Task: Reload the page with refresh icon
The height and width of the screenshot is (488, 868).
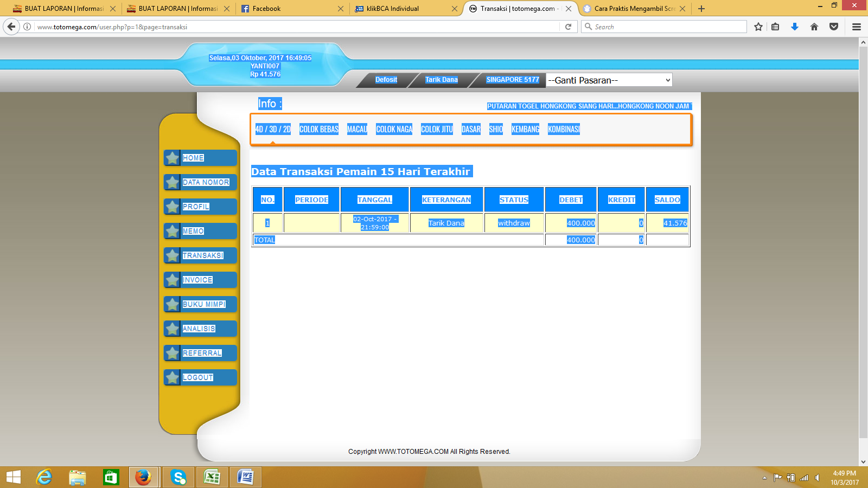Action: [568, 27]
